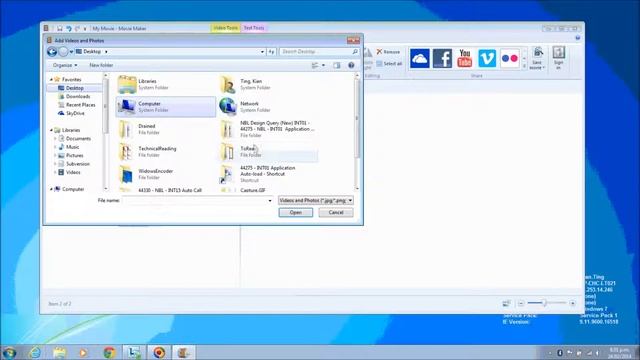Adjust Movie Maker zoom slider handle
Screen dimensions: 640x360
[x=544, y=303]
